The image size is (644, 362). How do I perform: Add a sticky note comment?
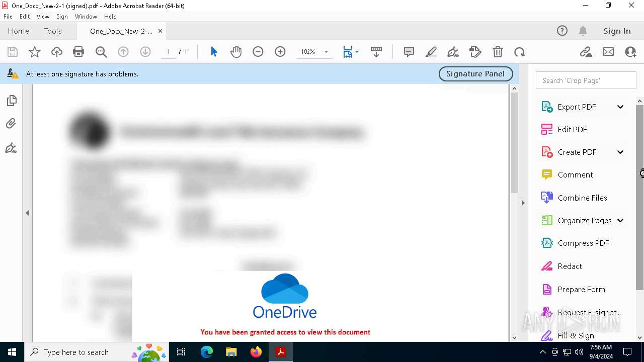(x=409, y=52)
